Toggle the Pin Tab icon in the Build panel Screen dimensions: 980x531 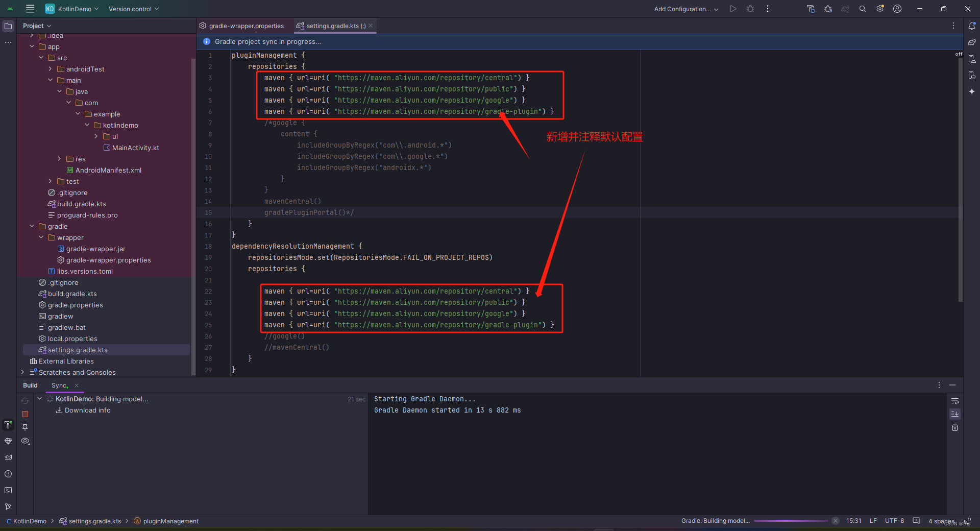(25, 427)
